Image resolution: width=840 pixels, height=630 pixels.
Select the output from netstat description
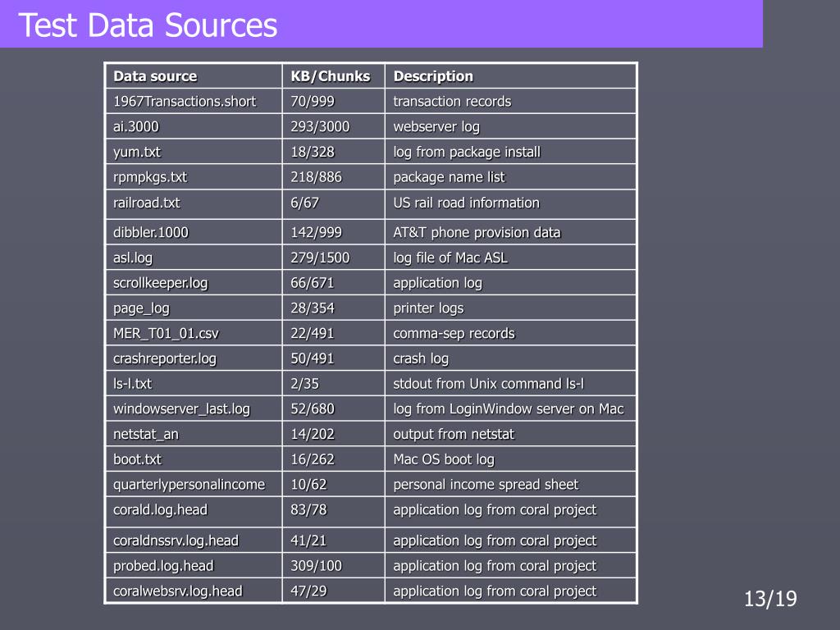454,434
